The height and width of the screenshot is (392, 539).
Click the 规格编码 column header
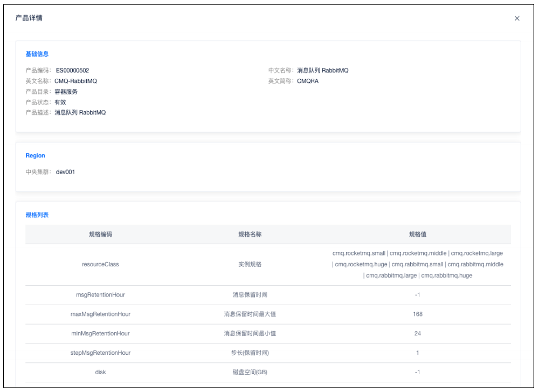100,234
